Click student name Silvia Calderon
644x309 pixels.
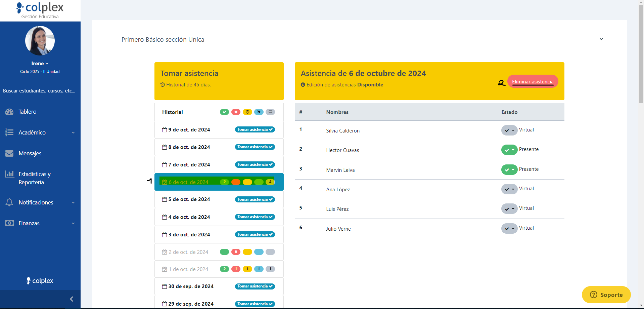point(343,131)
